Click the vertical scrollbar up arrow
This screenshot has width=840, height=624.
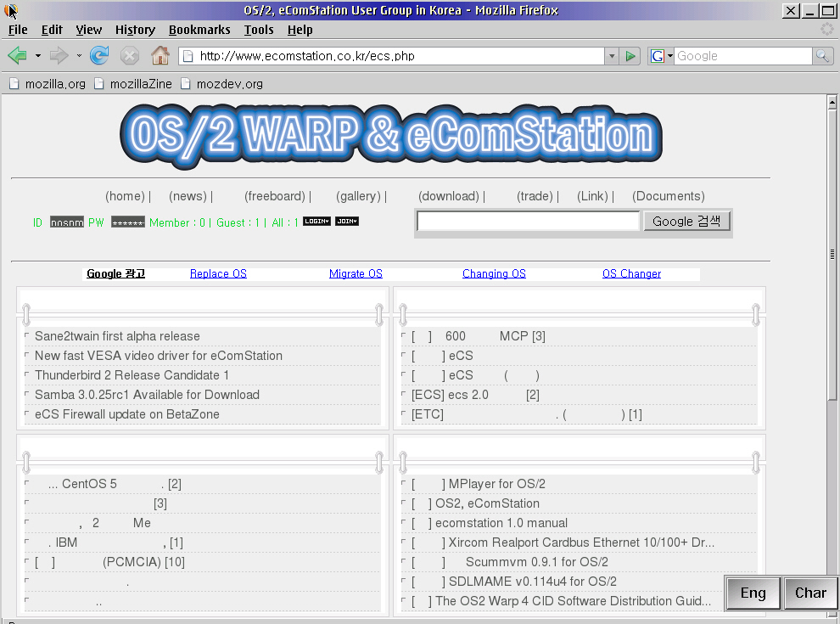832,101
